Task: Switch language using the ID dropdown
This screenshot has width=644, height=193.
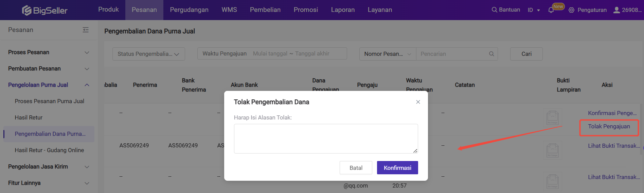Action: pos(534,10)
